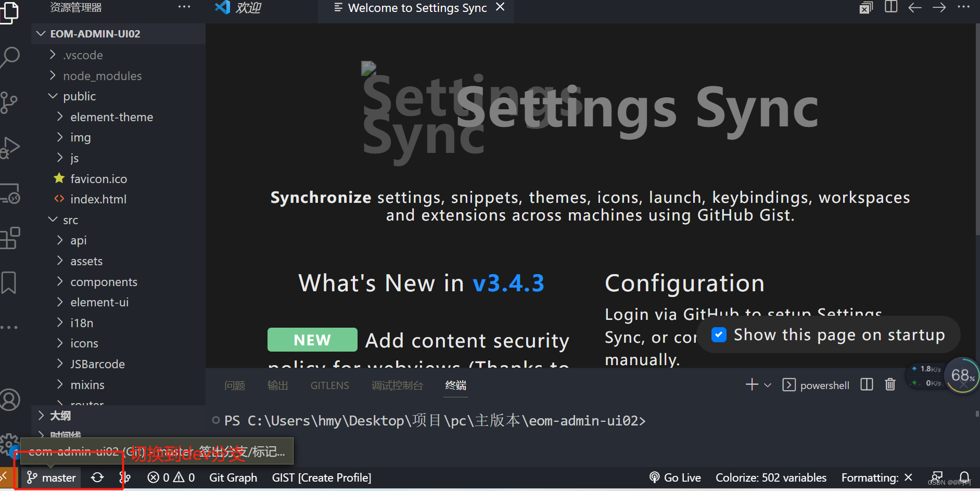980x491 pixels.
Task: Click the feedback icon in the status bar
Action: pos(937,477)
